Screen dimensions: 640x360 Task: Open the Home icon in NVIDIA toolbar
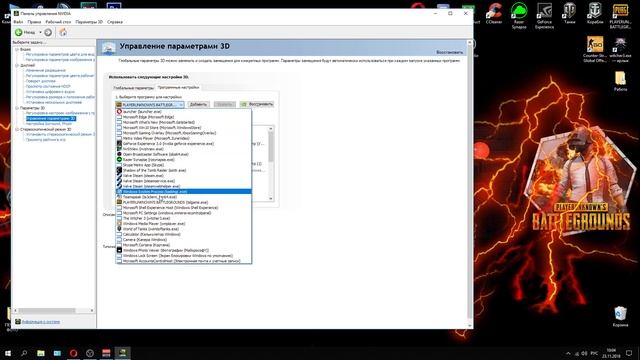tap(63, 32)
